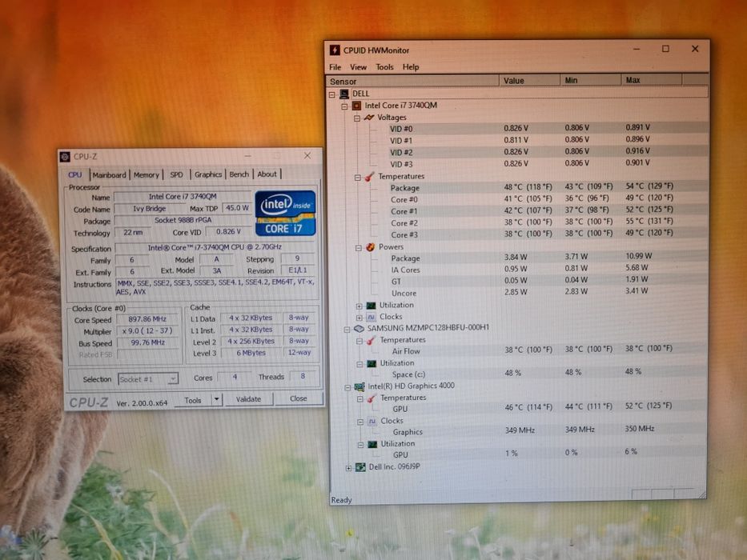Click the Intel Core i7 3740QM processor icon
Image resolution: width=747 pixels, height=560 pixels.
coord(356,106)
